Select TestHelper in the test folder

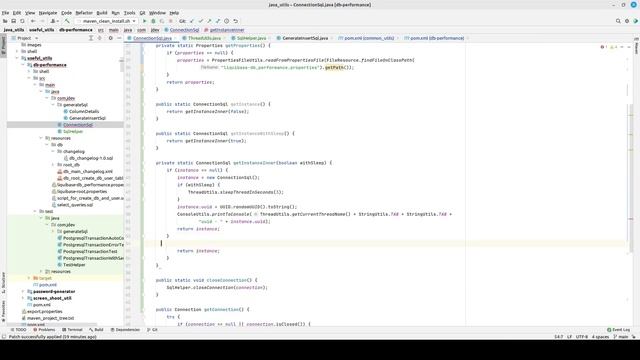[74, 265]
